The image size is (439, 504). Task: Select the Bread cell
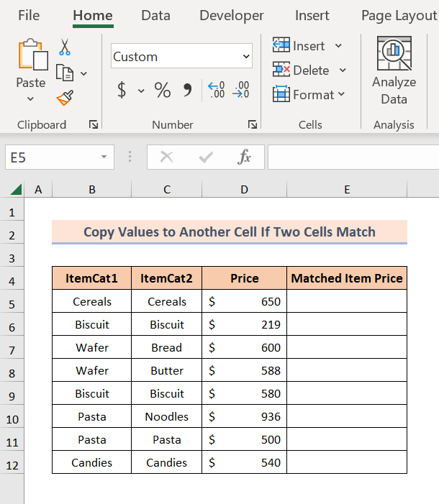167,347
